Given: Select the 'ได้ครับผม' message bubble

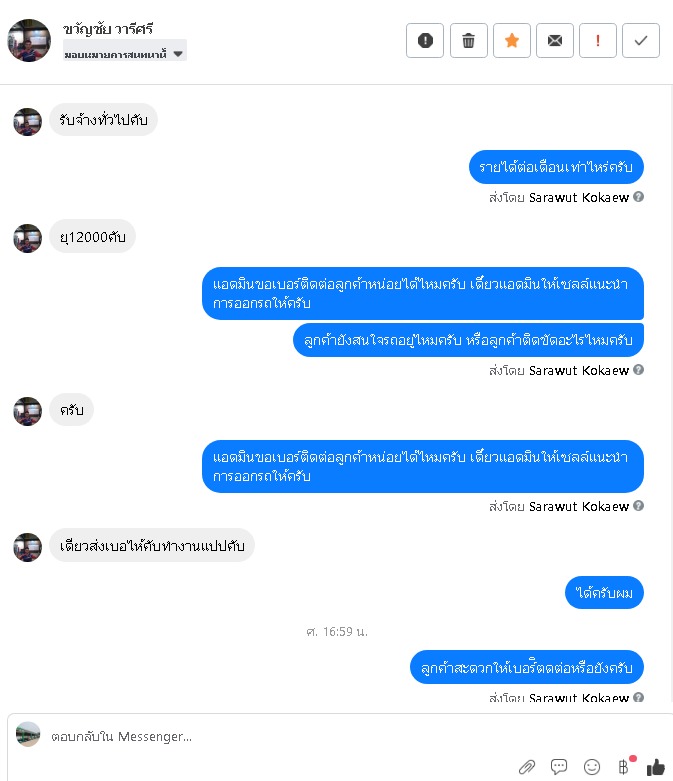Looking at the screenshot, I should coord(604,593).
